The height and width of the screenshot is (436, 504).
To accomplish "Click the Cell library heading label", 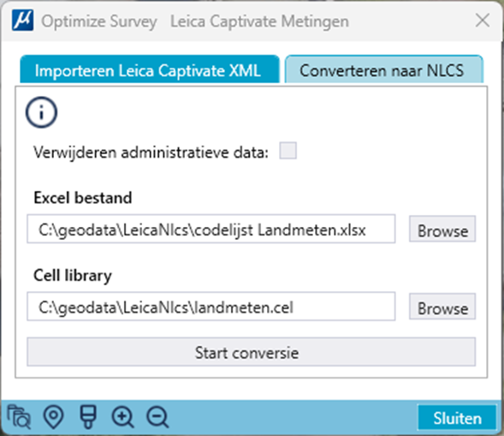I will 73,276.
